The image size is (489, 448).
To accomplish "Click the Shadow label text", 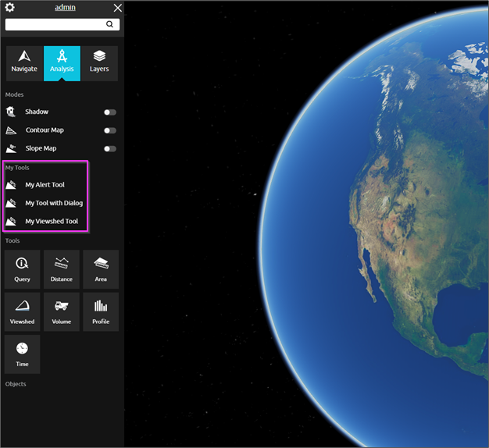I will (x=37, y=112).
